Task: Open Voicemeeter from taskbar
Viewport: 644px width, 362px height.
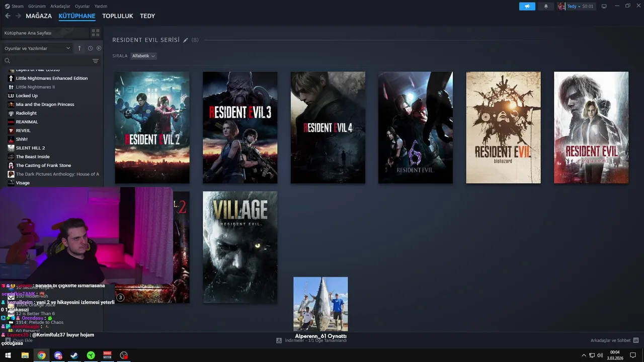Action: (x=107, y=355)
